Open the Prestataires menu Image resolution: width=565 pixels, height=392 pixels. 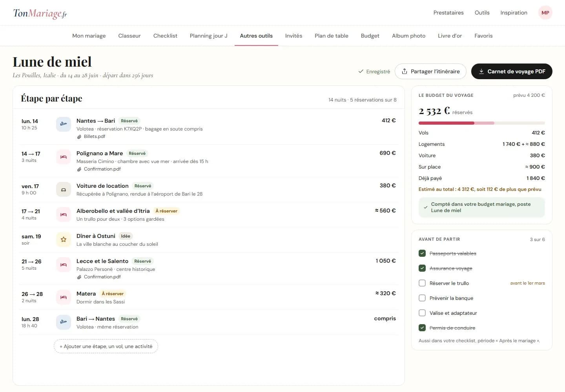pos(448,13)
